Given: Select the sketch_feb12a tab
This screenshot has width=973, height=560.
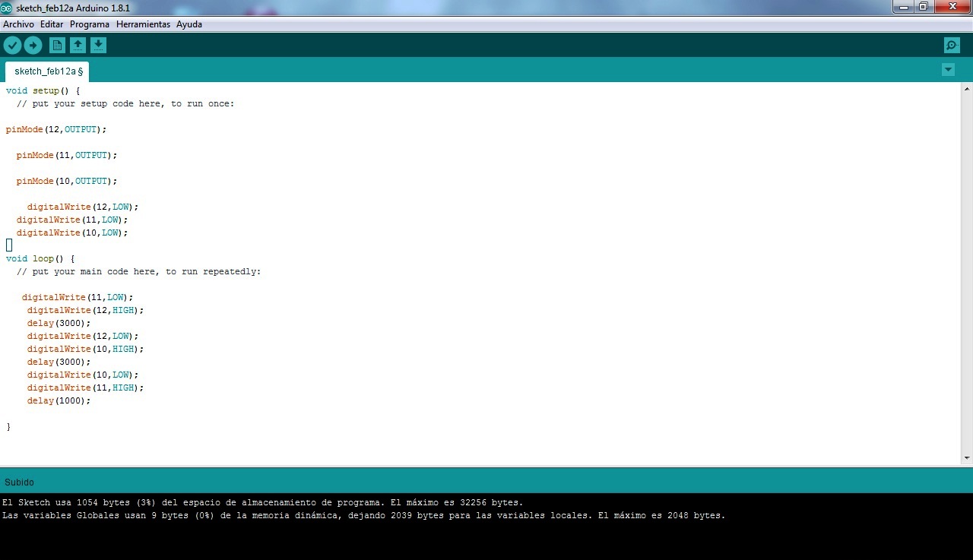Looking at the screenshot, I should pyautogui.click(x=47, y=71).
